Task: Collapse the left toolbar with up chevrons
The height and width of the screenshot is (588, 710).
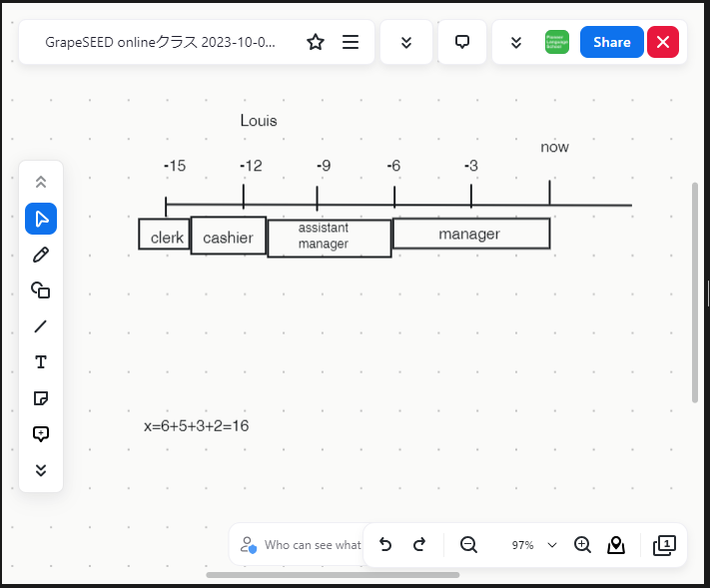Action: tap(41, 182)
